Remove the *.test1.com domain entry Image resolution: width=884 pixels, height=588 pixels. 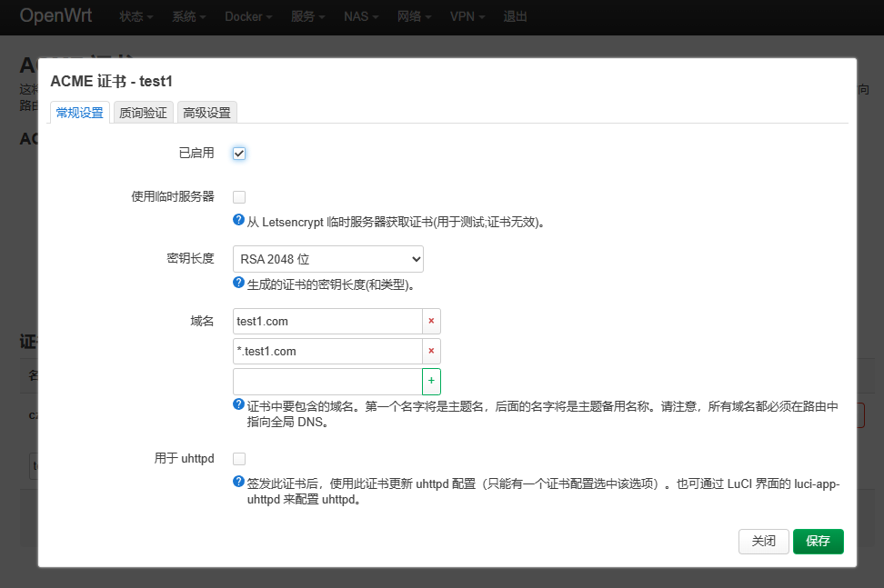click(x=431, y=351)
